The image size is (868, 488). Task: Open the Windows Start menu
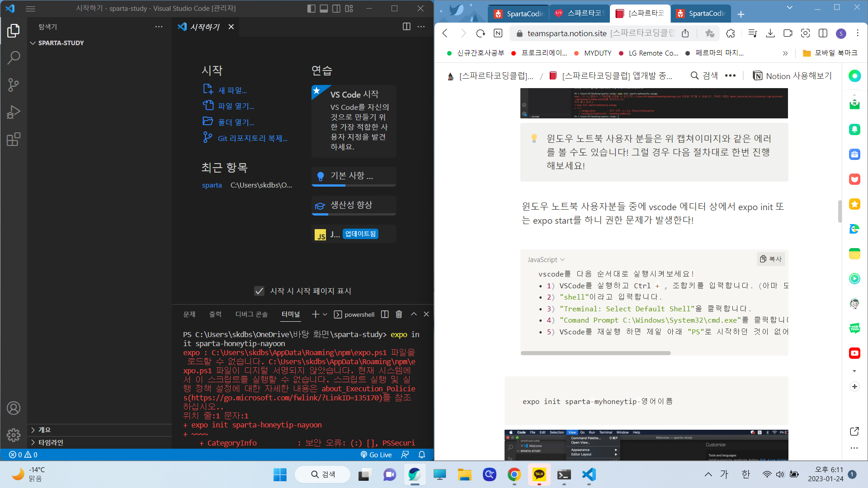[x=280, y=474]
